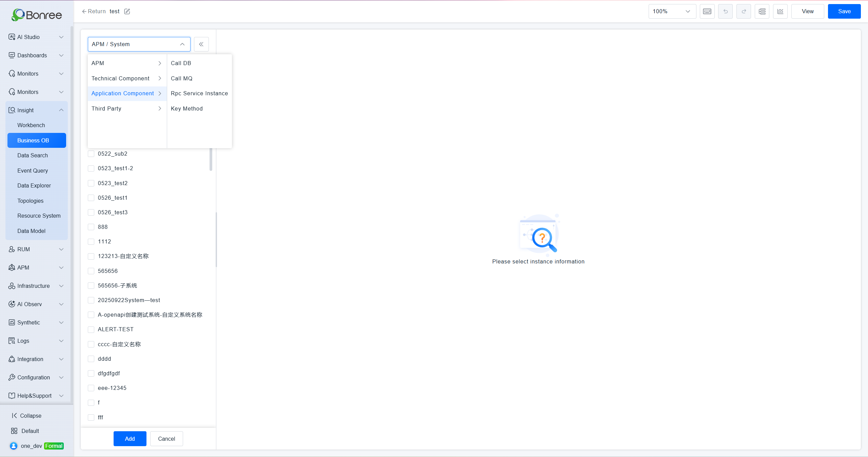
Task: Click the Save button
Action: pos(844,12)
